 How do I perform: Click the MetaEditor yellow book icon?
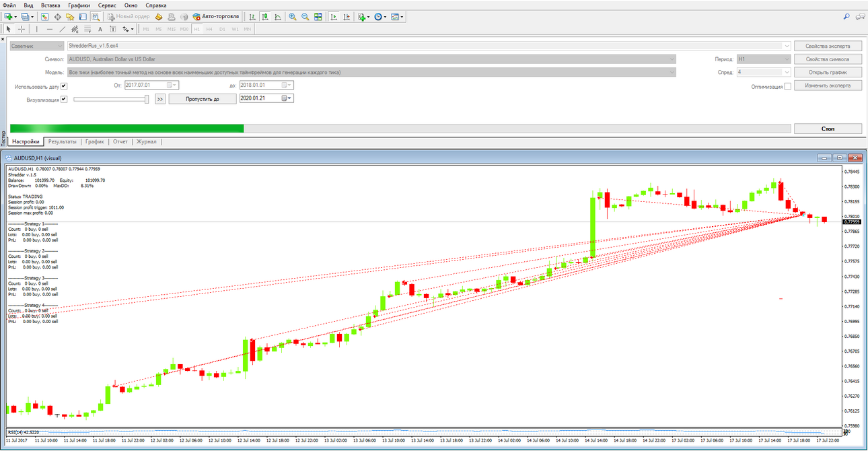[x=159, y=16]
